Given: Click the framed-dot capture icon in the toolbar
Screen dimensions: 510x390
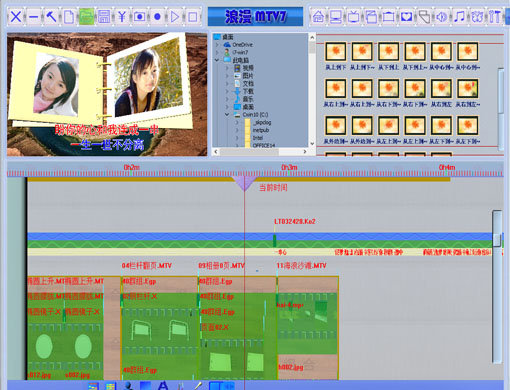Looking at the screenshot, I should (x=139, y=16).
